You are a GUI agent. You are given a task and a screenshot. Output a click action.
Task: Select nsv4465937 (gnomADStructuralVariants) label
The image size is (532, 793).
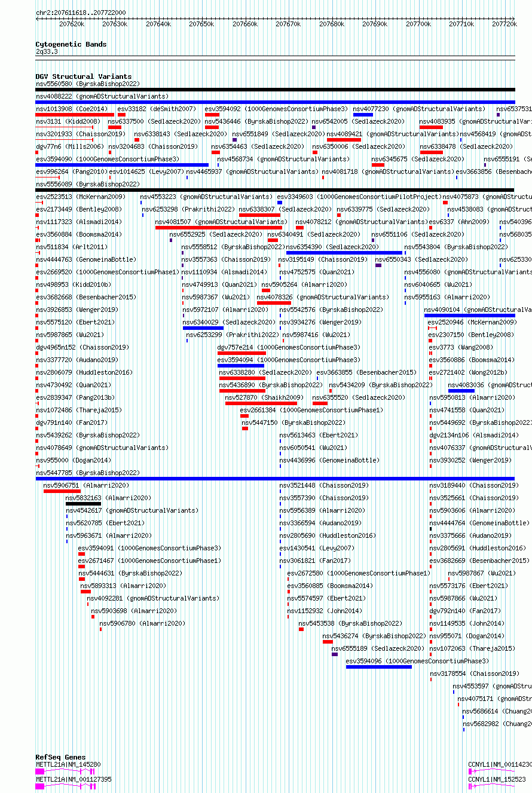[x=252, y=172]
